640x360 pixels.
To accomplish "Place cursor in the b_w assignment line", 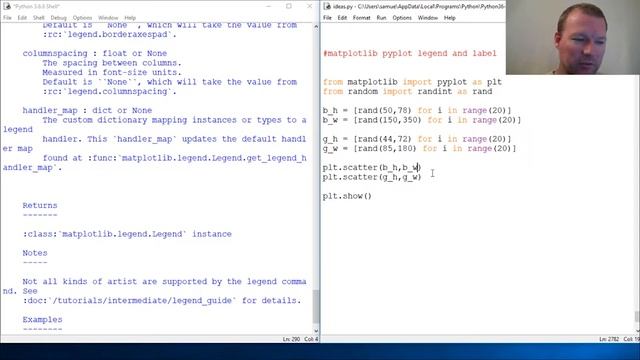I will coord(422,120).
